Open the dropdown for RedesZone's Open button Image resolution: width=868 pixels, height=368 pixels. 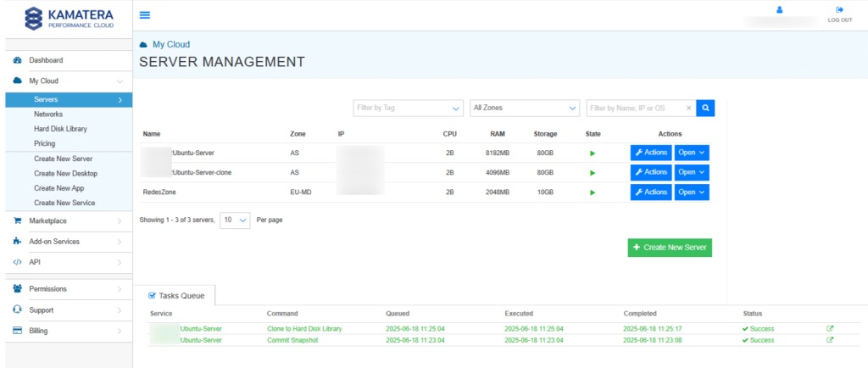[702, 192]
